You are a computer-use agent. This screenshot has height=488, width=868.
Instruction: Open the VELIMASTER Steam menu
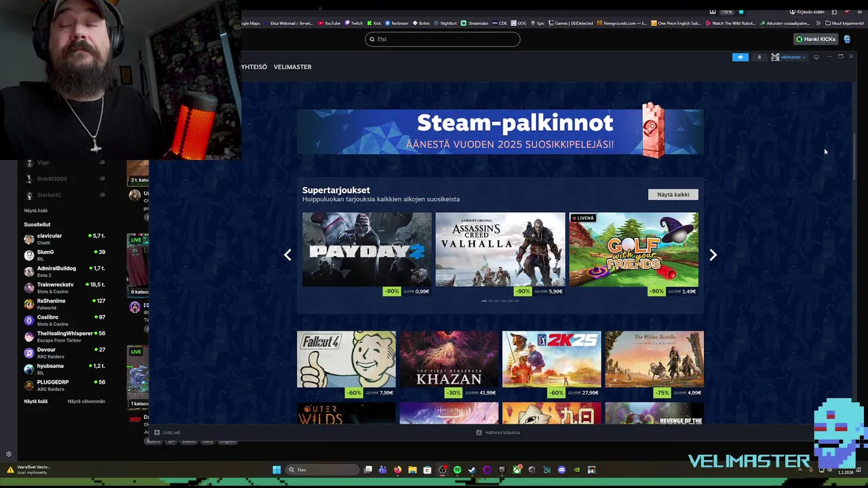click(x=292, y=67)
